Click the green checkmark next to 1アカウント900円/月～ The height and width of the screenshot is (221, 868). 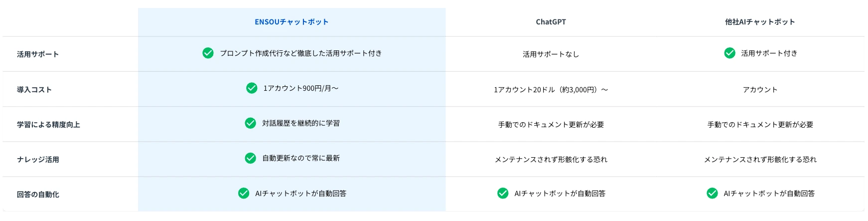point(252,88)
